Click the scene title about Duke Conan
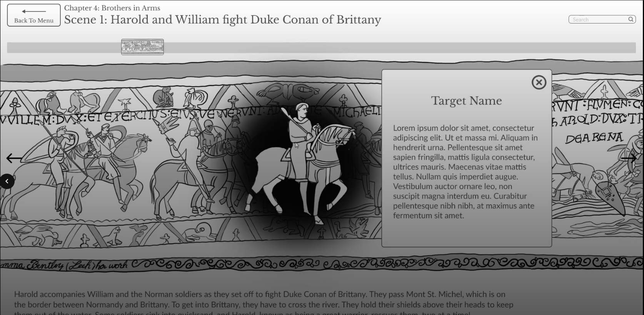This screenshot has width=644, height=315. (x=222, y=20)
